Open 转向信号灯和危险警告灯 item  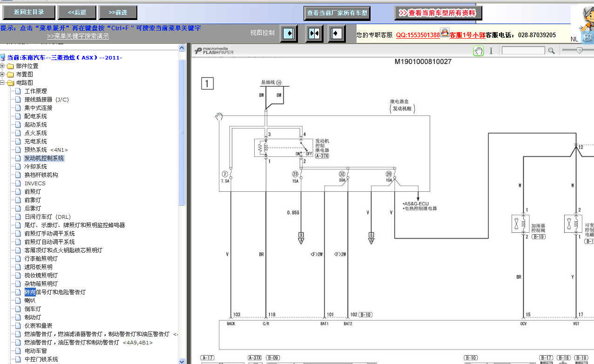(x=55, y=292)
